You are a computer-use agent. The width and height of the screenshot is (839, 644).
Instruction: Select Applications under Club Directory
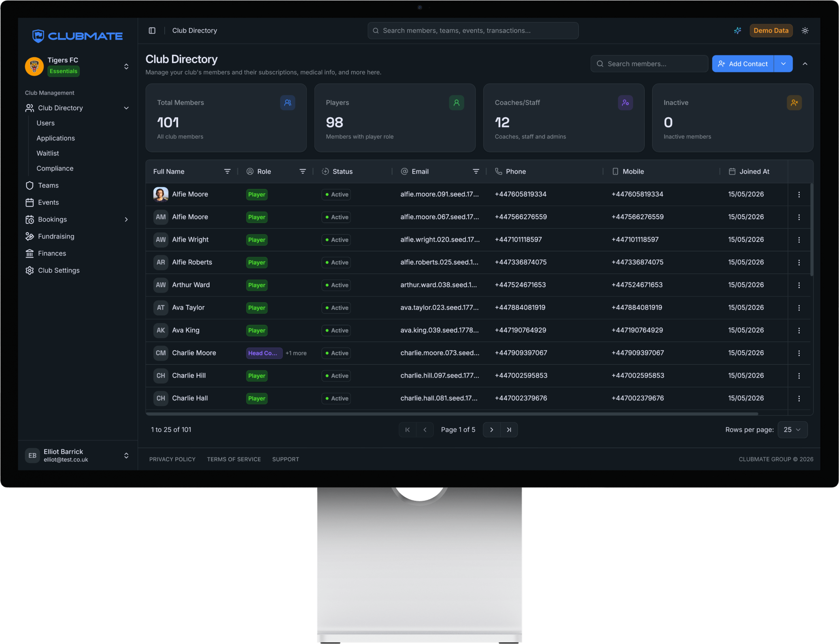[x=55, y=138]
